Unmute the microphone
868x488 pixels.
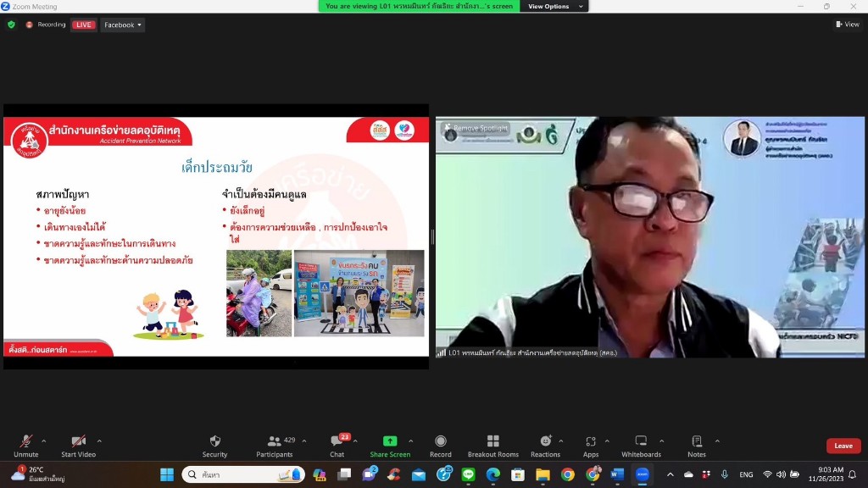pos(25,446)
